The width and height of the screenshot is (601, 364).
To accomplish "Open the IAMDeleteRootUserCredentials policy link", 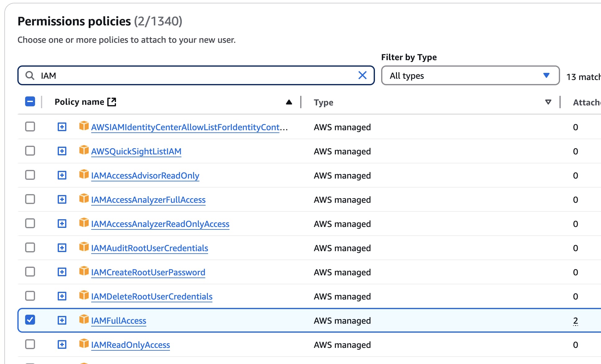I will click(152, 296).
